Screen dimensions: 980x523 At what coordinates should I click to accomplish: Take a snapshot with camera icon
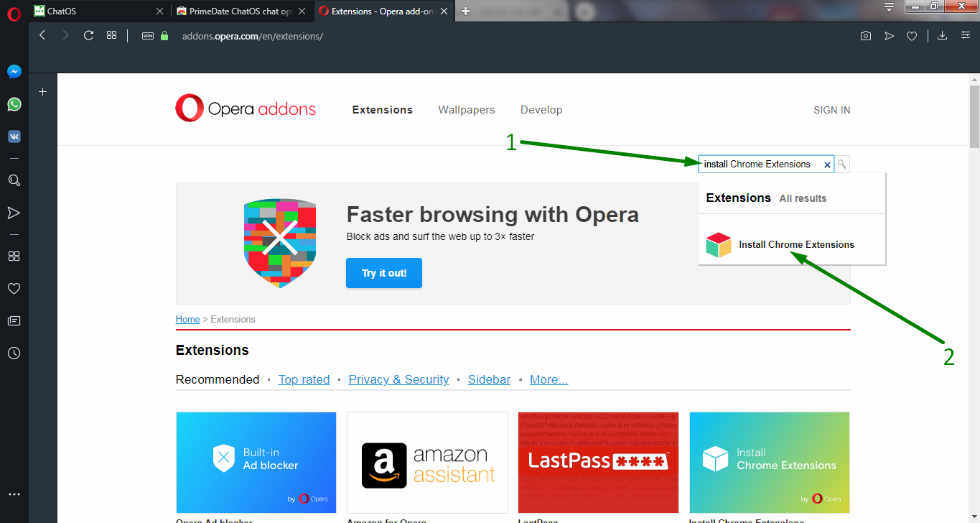click(x=866, y=36)
